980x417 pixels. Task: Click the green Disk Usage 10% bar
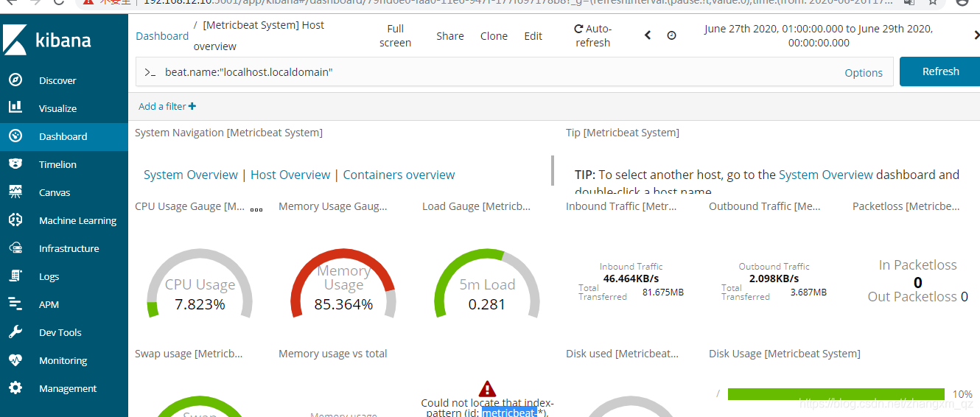[836, 394]
